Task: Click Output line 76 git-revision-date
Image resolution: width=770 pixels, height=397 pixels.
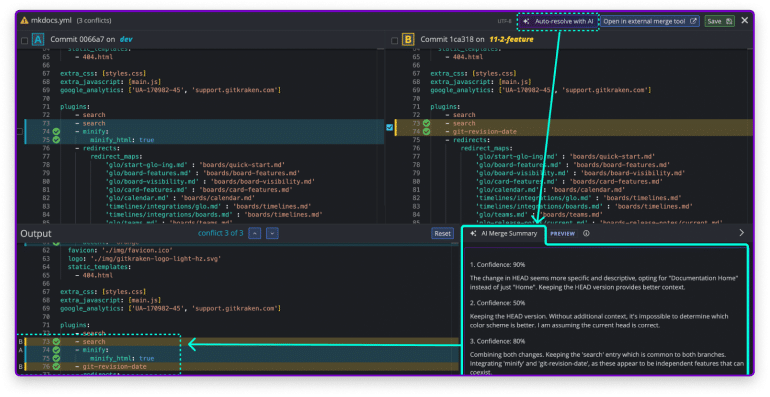Action: (x=110, y=367)
